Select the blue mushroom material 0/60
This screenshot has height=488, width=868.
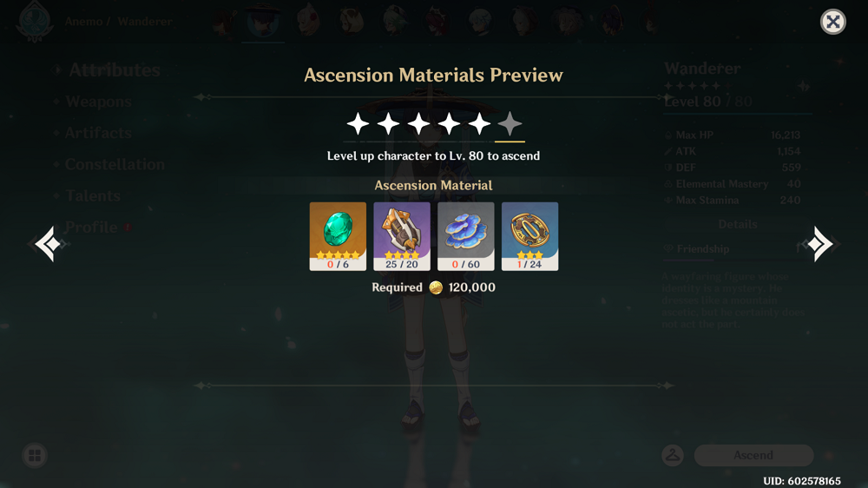pyautogui.click(x=465, y=236)
